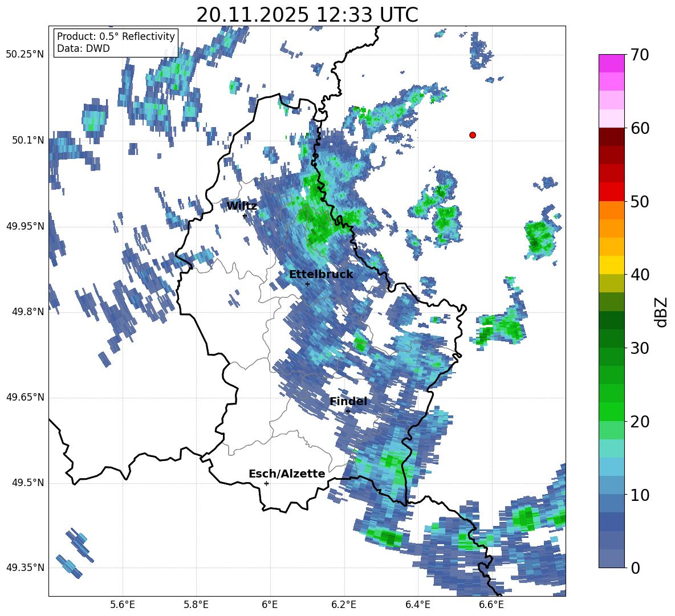Click the 50.1°N latitude label
This screenshot has width=675, height=616.
pyautogui.click(x=28, y=140)
